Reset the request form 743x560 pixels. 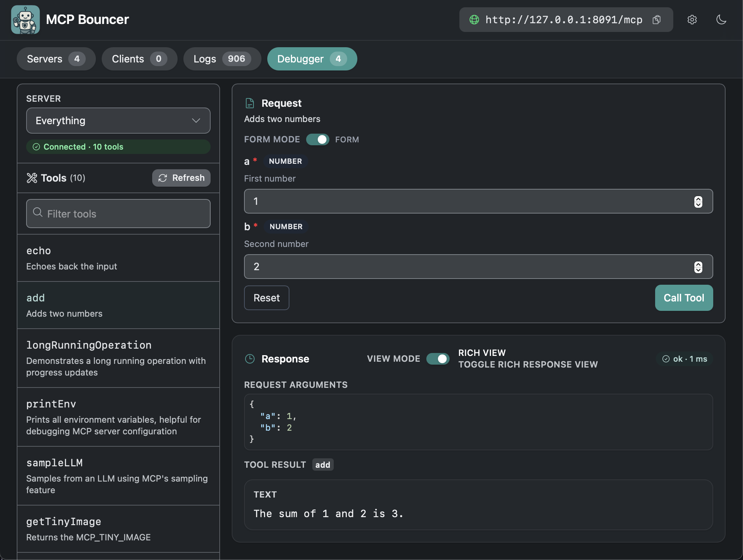coord(266,298)
